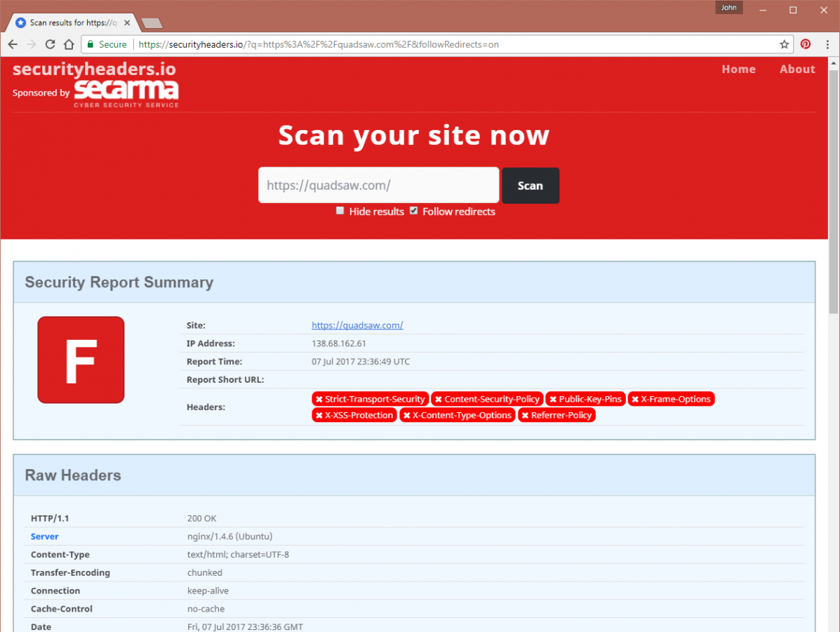This screenshot has width=840, height=632.
Task: Click the browser back arrow
Action: tap(13, 44)
